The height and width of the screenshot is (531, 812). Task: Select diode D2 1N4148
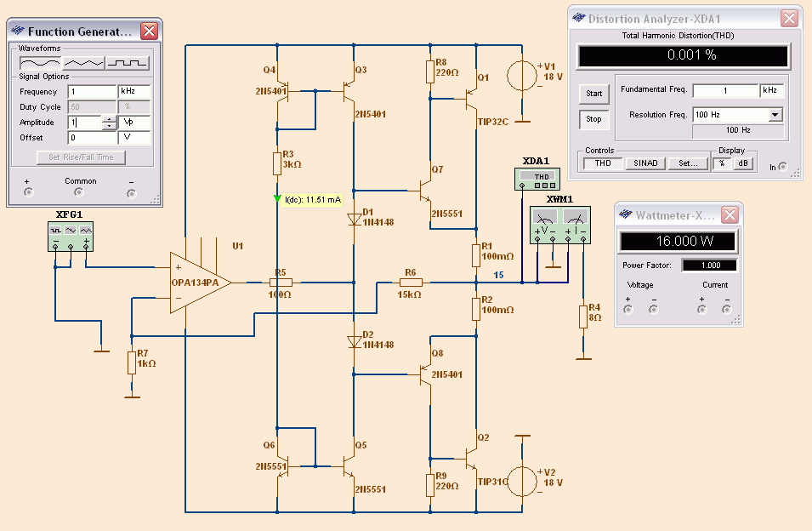click(355, 342)
